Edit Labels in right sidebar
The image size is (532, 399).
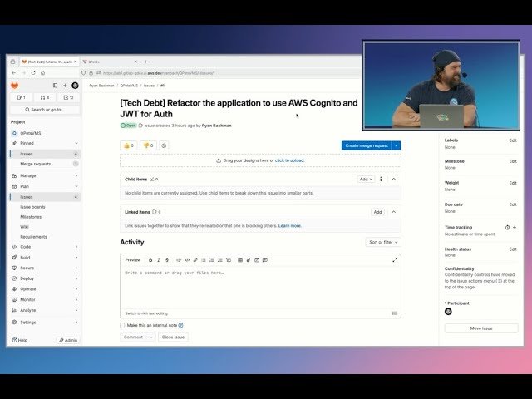click(x=513, y=140)
